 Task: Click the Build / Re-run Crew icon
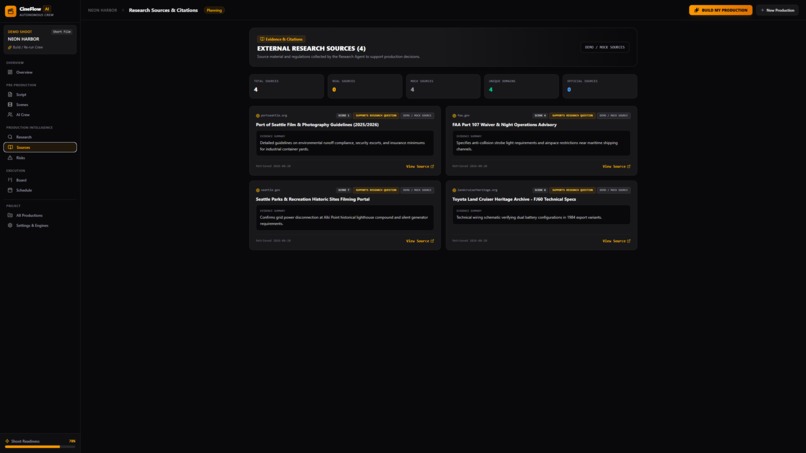(x=9, y=47)
